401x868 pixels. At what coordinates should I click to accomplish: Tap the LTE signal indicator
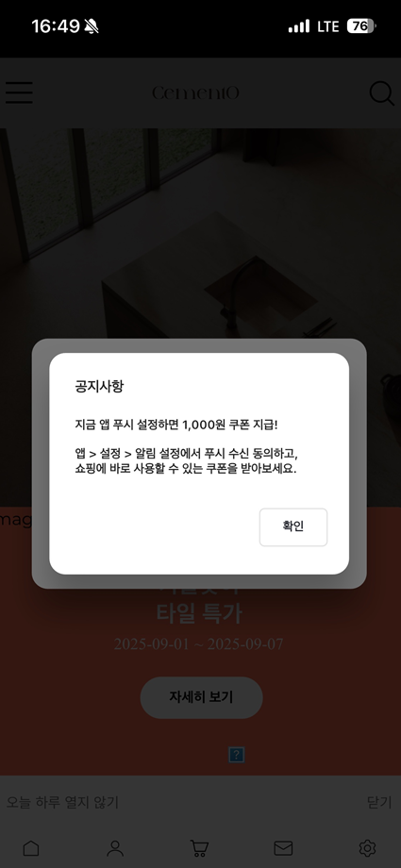(327, 26)
